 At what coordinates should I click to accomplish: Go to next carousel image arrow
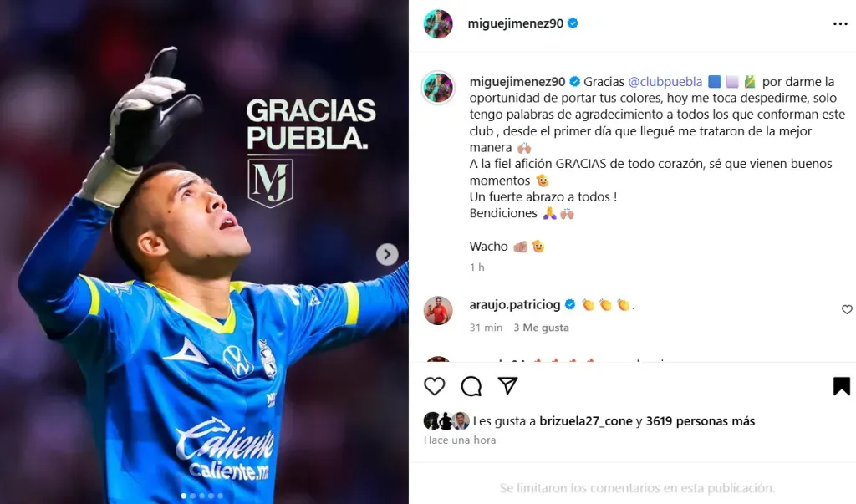387,254
